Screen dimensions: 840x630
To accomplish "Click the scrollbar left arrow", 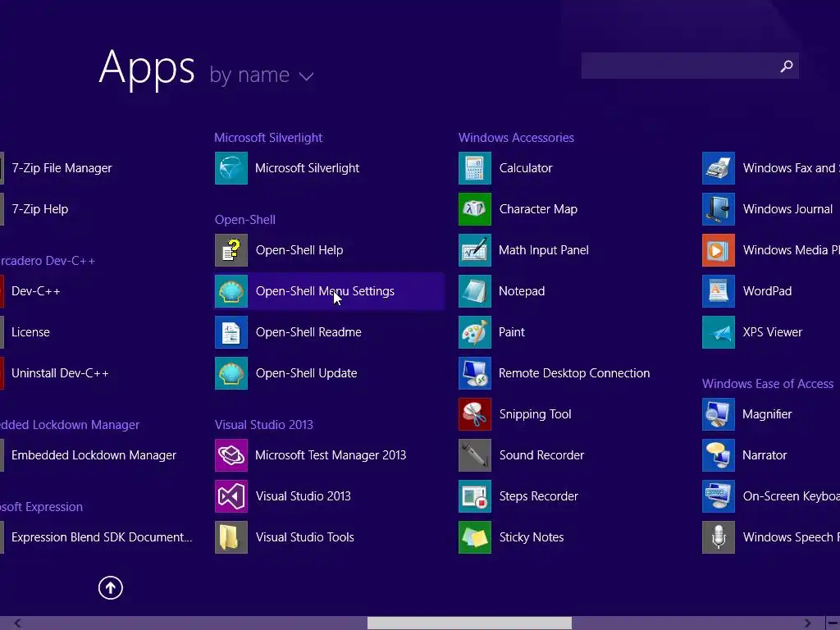I will click(x=18, y=623).
